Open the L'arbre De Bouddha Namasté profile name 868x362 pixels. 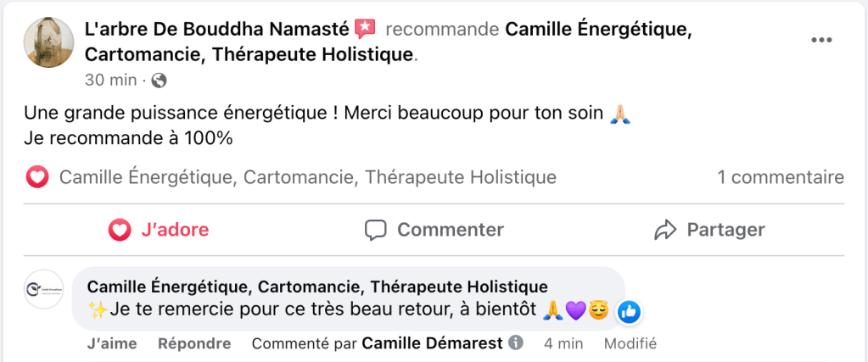click(217, 30)
